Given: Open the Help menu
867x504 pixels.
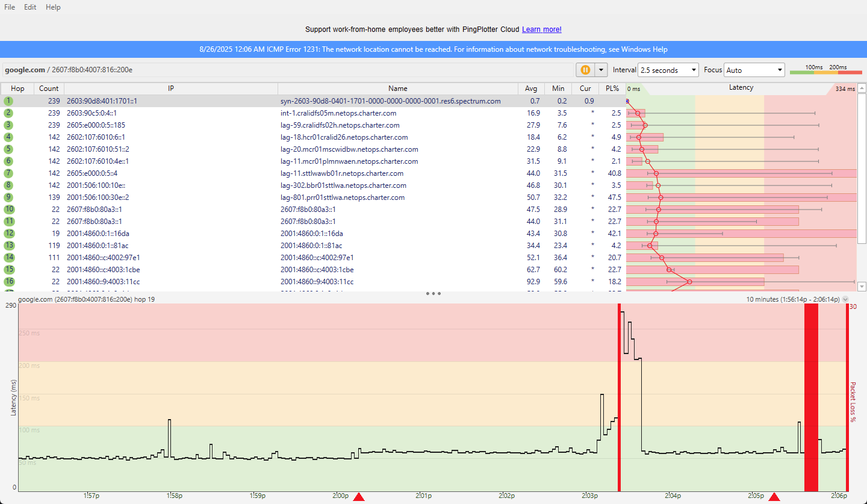Looking at the screenshot, I should 53,7.
